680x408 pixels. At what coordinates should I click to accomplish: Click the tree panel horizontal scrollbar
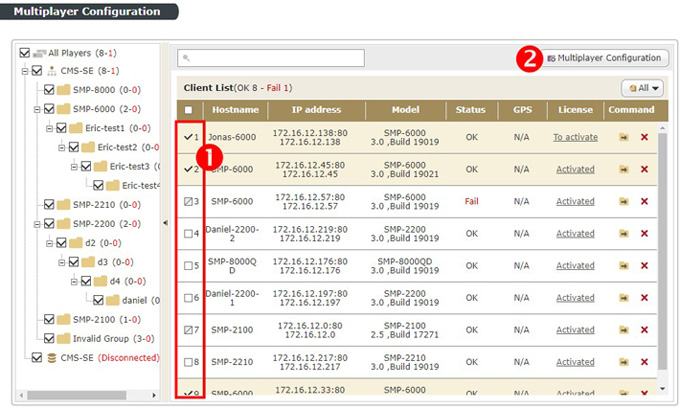coord(77,395)
